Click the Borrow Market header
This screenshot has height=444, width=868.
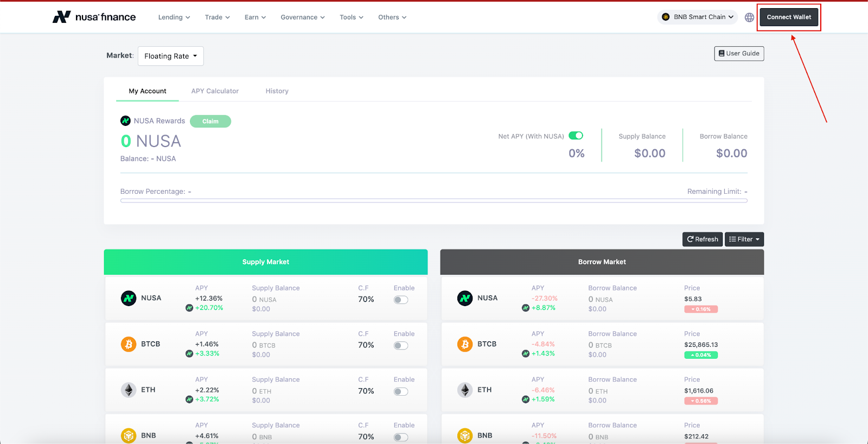(x=602, y=262)
